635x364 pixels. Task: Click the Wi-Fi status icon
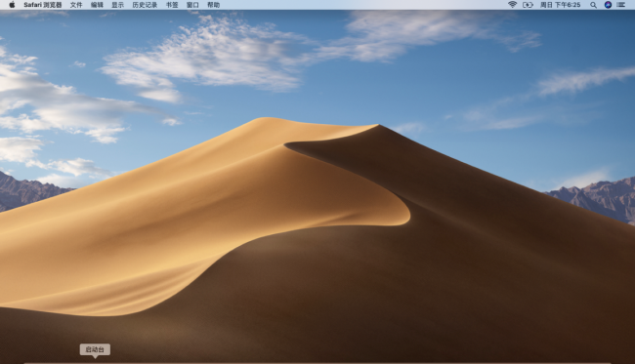click(512, 5)
